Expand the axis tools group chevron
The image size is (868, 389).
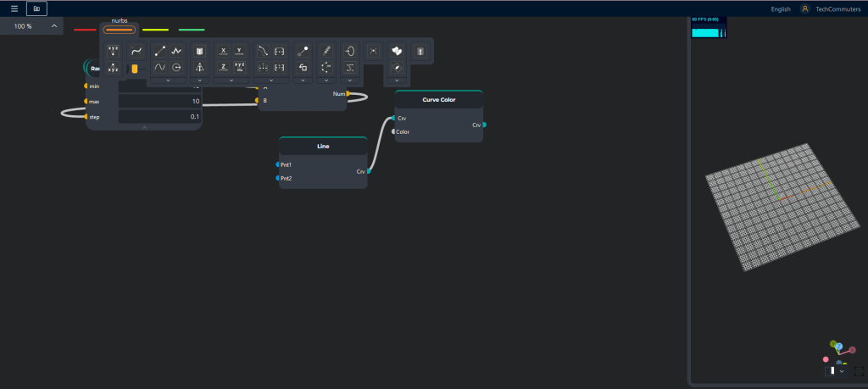click(x=231, y=81)
